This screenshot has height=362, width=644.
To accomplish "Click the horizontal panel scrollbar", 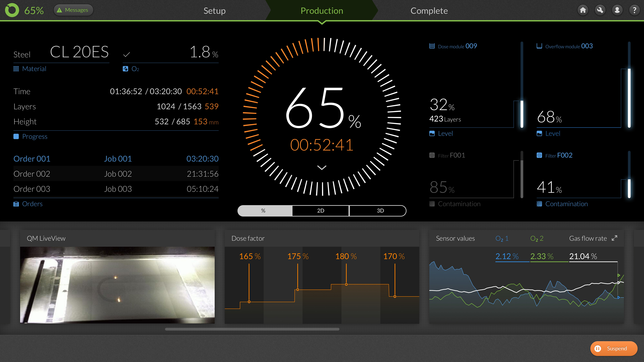I will 252,329.
